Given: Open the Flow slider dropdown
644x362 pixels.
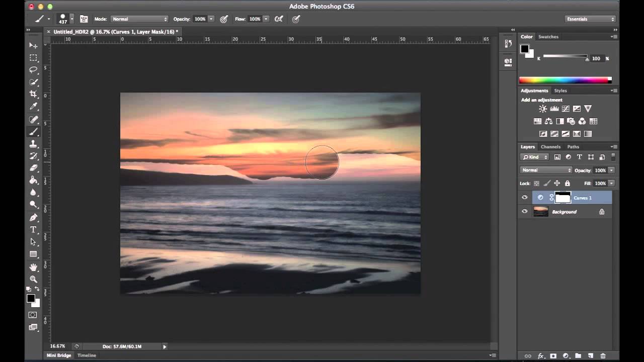Looking at the screenshot, I should 266,19.
